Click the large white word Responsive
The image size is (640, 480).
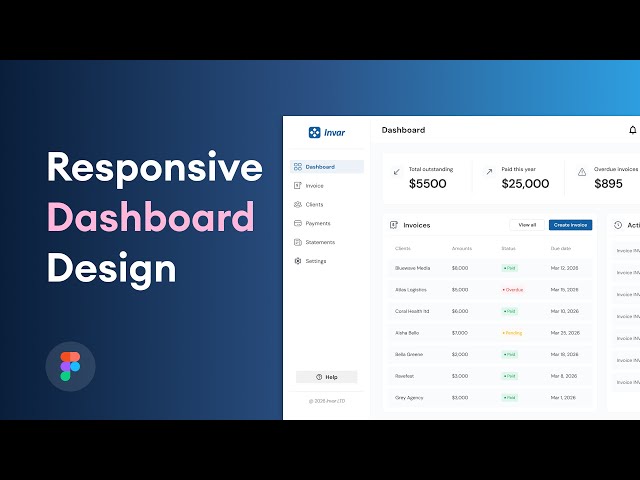pyautogui.click(x=155, y=167)
